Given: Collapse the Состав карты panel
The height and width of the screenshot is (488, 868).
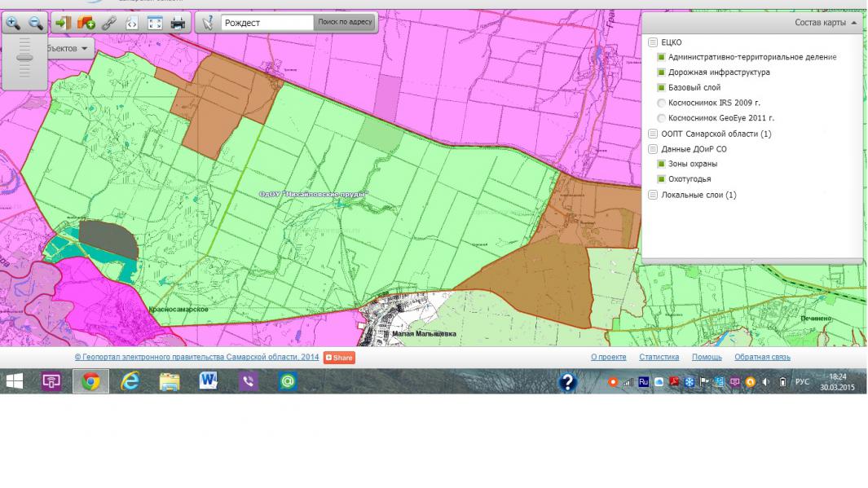Looking at the screenshot, I should pos(853,23).
